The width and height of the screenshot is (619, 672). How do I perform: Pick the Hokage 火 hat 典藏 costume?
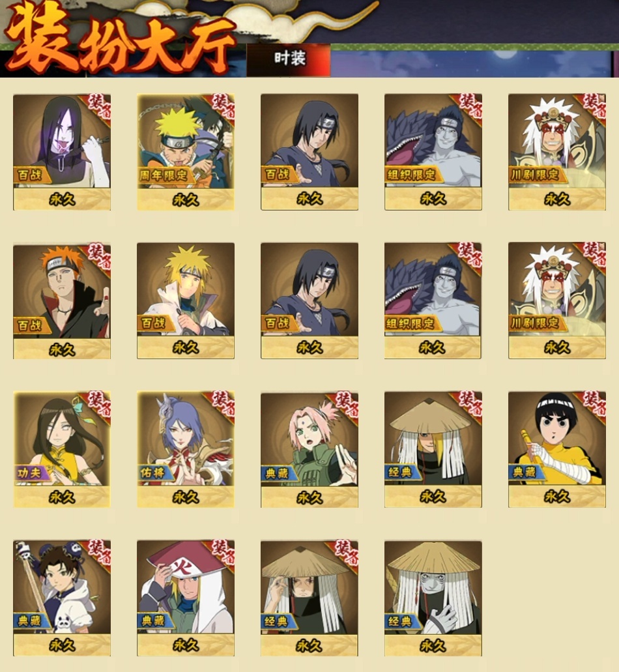point(186,598)
